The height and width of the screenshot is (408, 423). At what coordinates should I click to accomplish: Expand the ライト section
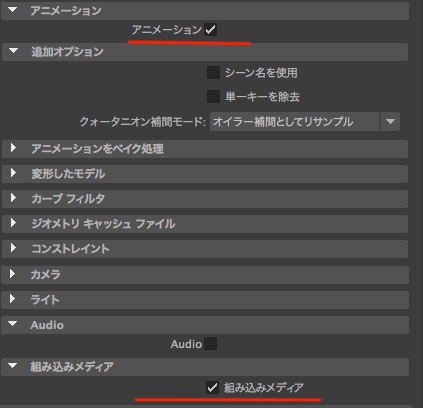click(x=13, y=299)
